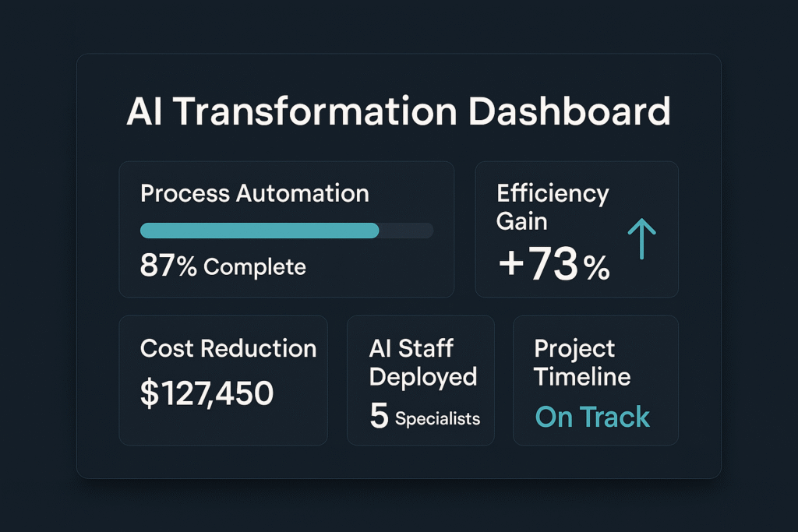Select the AI Transformation Dashboard title
This screenshot has height=532, width=798.
click(x=398, y=111)
